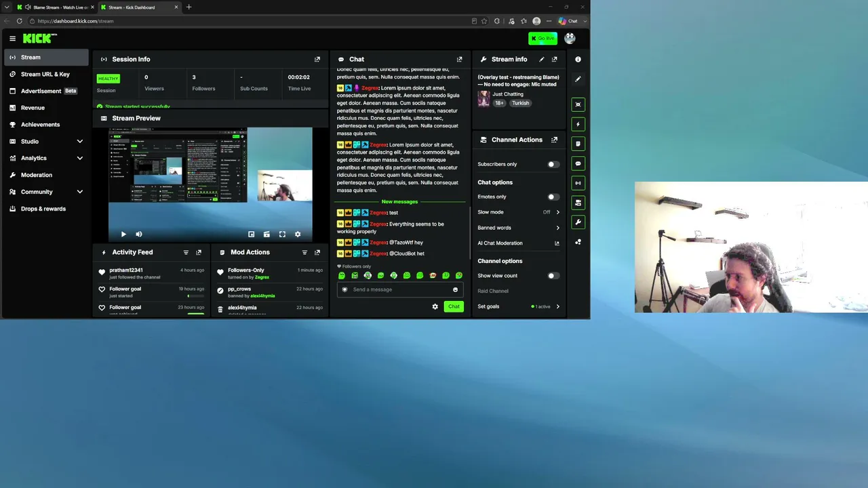Pop out the Mod Actions panel
868x488 pixels.
317,252
